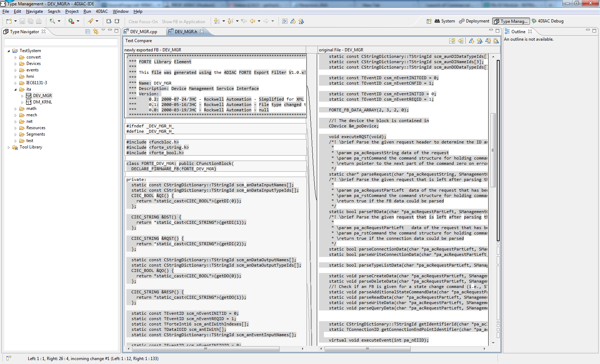
Task: Switch to the Deployment perspective
Action: tap(474, 21)
